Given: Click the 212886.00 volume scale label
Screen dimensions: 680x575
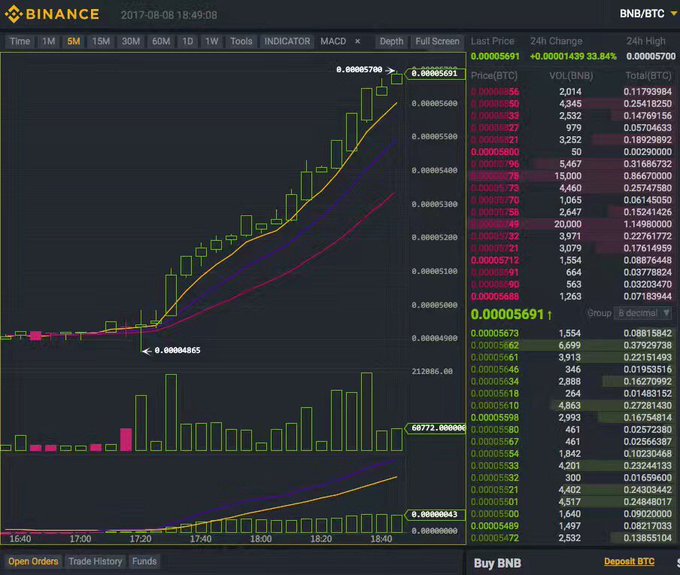Looking at the screenshot, I should tap(432, 371).
